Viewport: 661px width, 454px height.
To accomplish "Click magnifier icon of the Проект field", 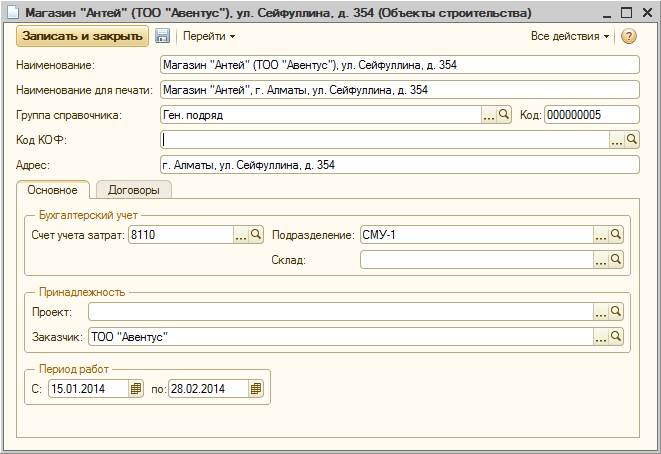I will [616, 312].
